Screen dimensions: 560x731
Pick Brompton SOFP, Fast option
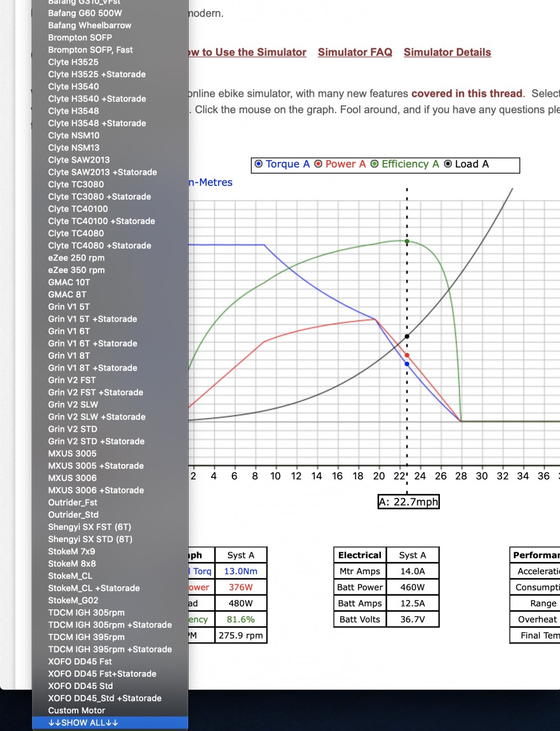tap(110, 50)
